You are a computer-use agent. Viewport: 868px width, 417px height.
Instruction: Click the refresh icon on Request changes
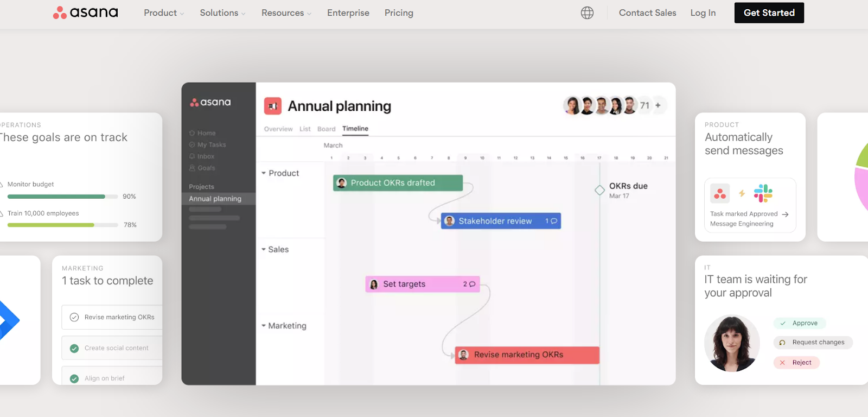(x=782, y=343)
